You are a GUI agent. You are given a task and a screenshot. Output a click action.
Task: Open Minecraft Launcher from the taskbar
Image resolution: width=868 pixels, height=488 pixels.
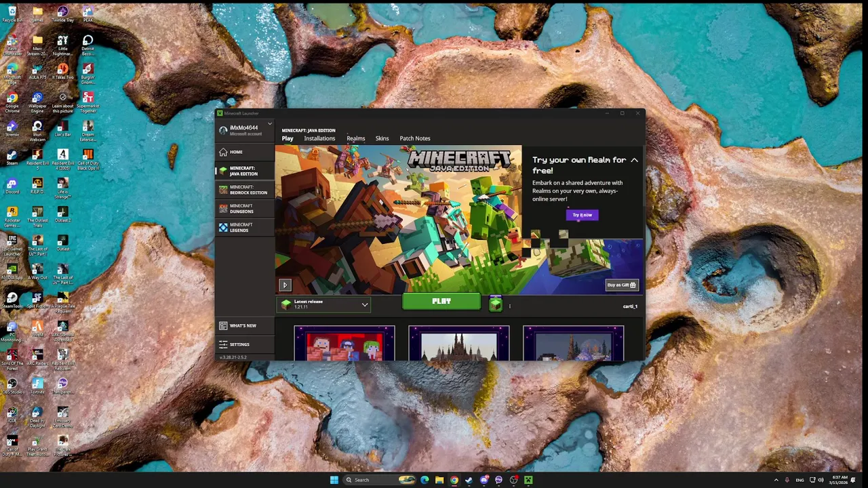pos(528,480)
